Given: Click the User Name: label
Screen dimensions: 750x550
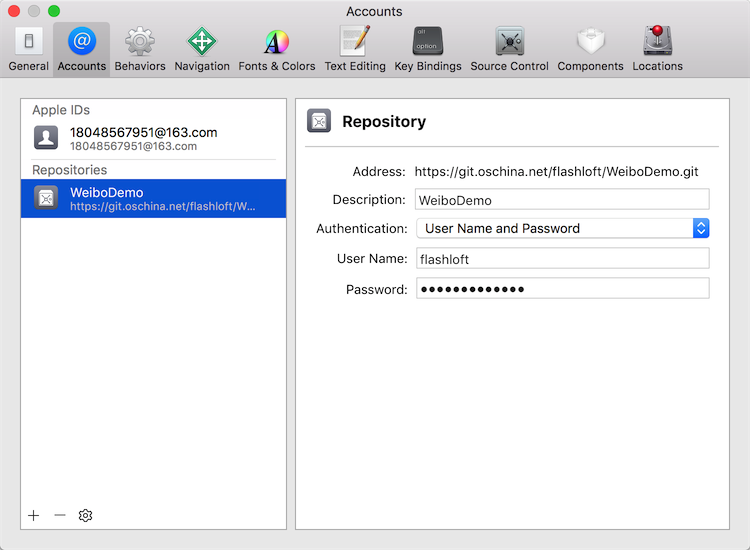Looking at the screenshot, I should [x=372, y=259].
